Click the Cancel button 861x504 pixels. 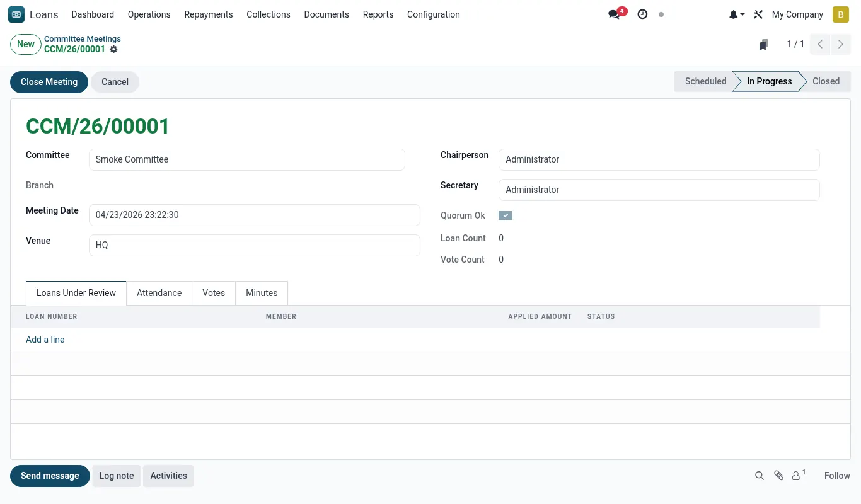point(115,82)
